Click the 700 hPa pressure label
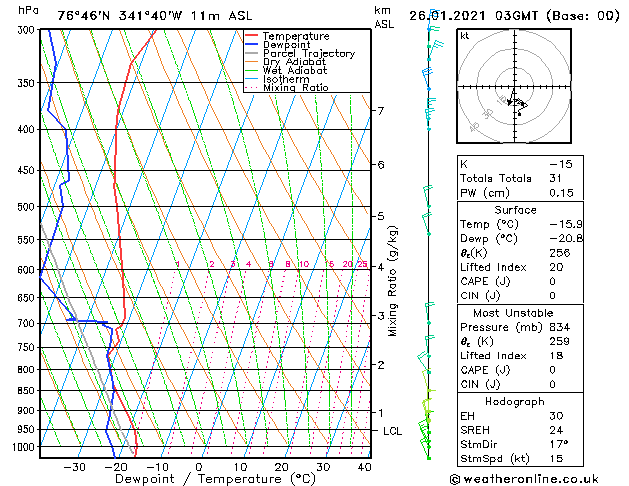The image size is (629, 486). click(x=28, y=323)
